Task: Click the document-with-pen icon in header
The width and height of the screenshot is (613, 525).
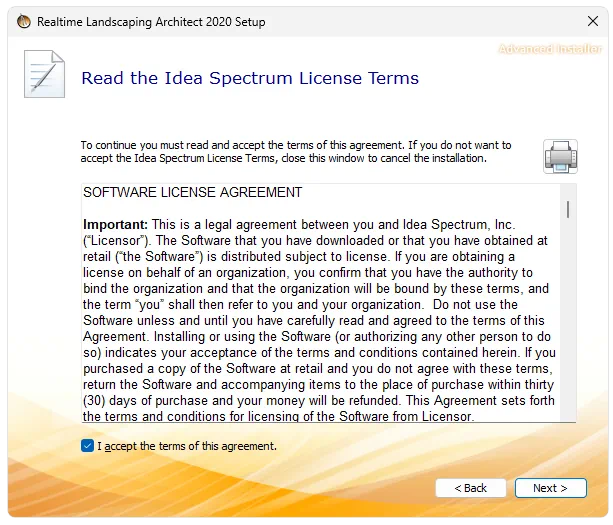Action: 44,74
